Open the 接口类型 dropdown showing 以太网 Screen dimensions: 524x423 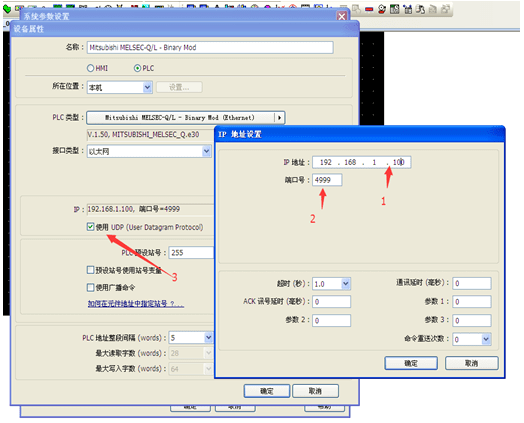click(x=149, y=151)
